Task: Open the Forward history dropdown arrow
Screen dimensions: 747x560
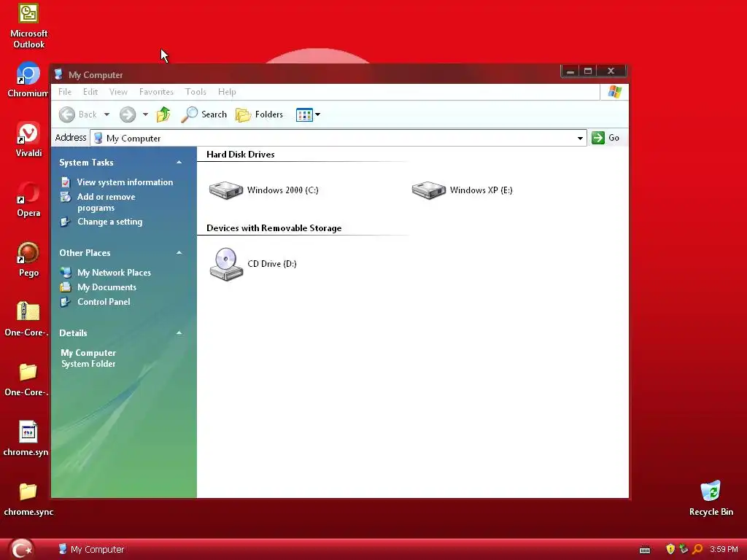Action: tap(145, 114)
